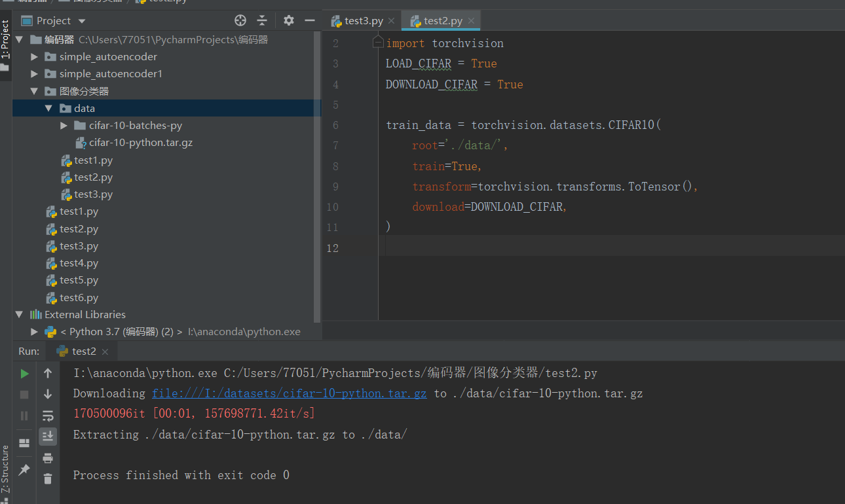845x504 pixels.
Task: Click the Stop process square icon
Action: (x=24, y=395)
